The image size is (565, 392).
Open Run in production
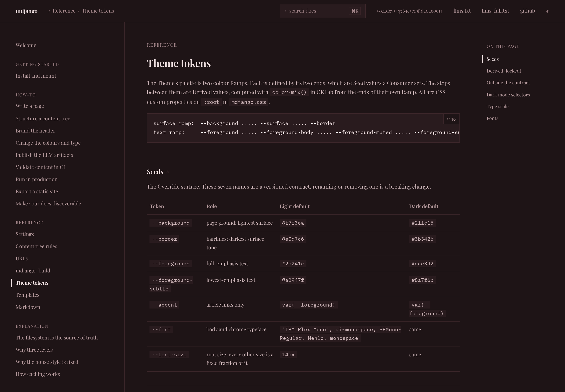37,179
